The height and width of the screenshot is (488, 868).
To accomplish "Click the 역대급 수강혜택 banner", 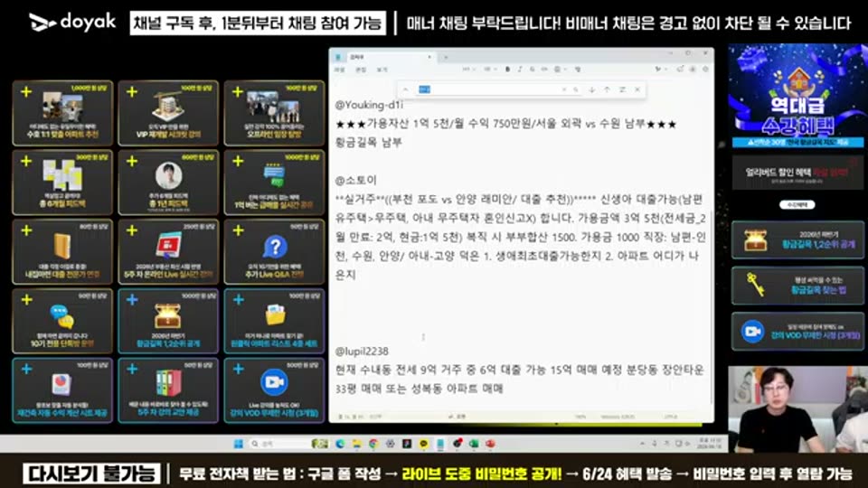I will pyautogui.click(x=797, y=96).
